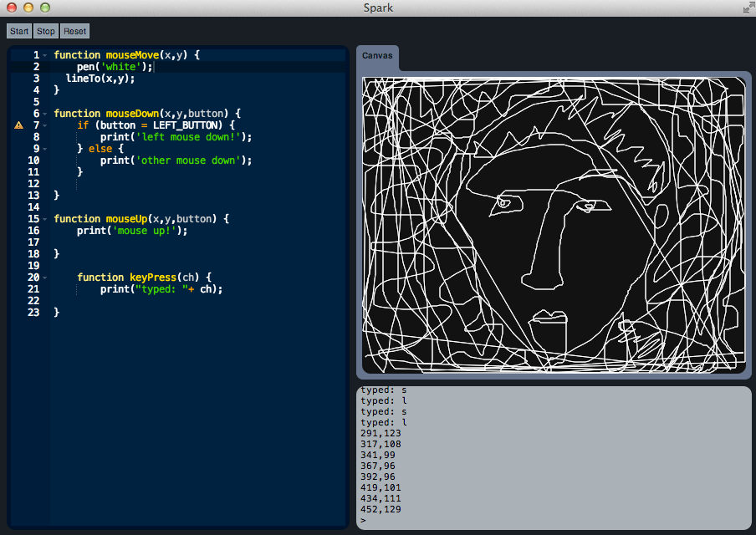Place cursor in the lineTo(x,y) code line

click(x=100, y=78)
